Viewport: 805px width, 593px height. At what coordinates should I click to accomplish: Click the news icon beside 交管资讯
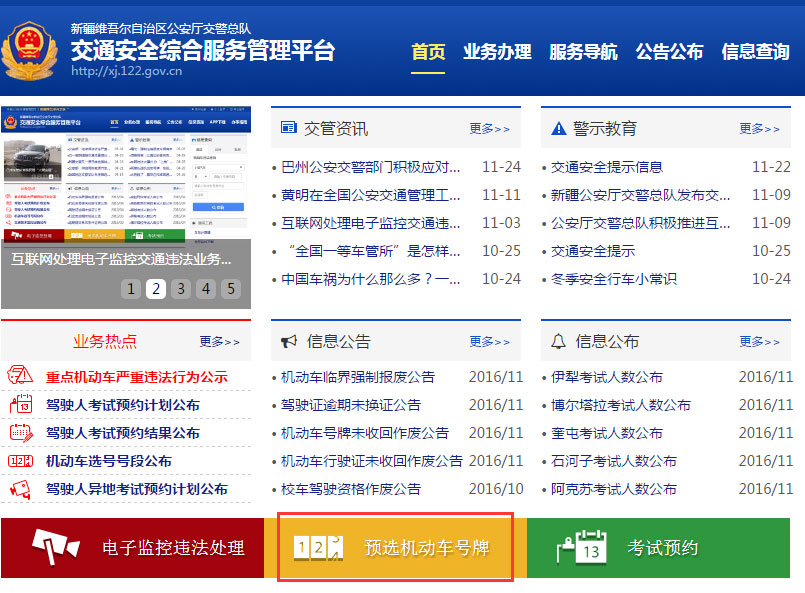289,128
